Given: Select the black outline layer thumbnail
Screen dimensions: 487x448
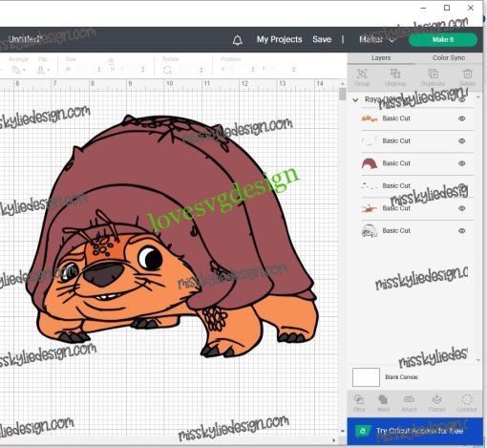Looking at the screenshot, I should (370, 231).
